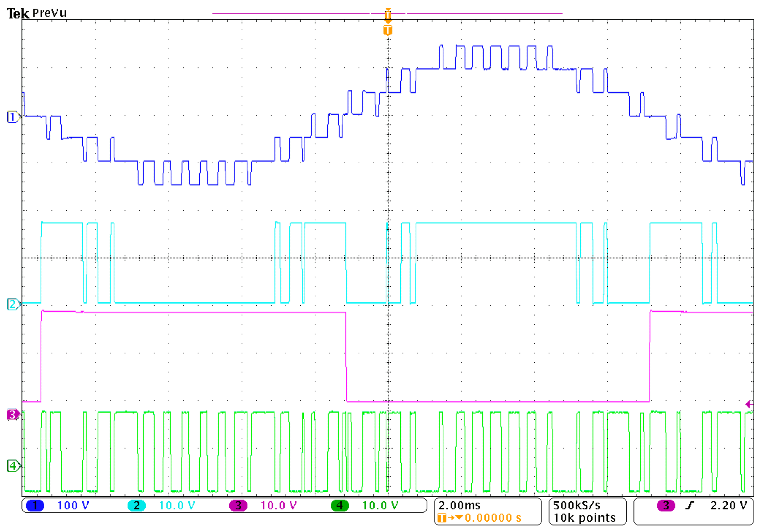Click the magenta trigger level arrow
Screen dimensions: 761x532
click(x=749, y=404)
